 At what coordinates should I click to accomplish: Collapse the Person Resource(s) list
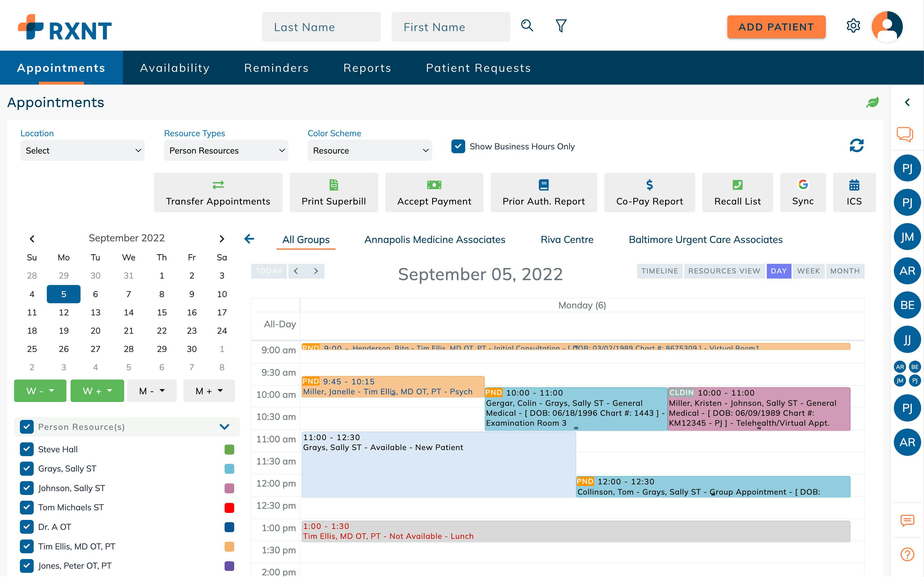pos(225,427)
